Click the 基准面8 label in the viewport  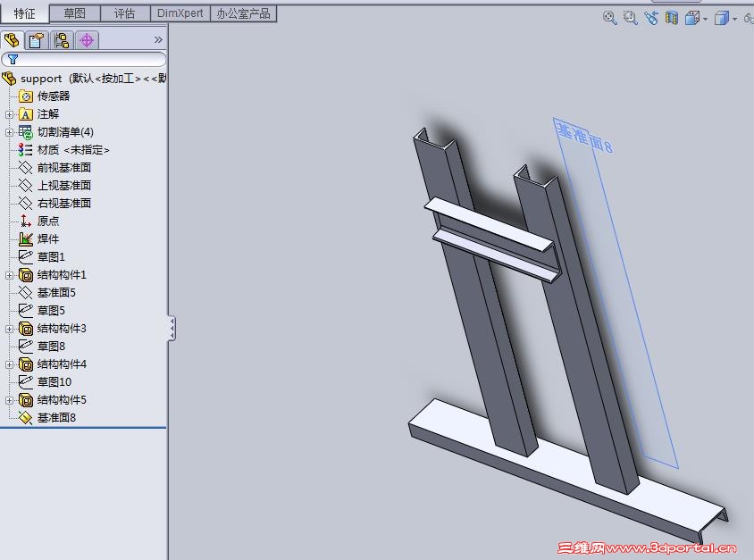(x=584, y=137)
